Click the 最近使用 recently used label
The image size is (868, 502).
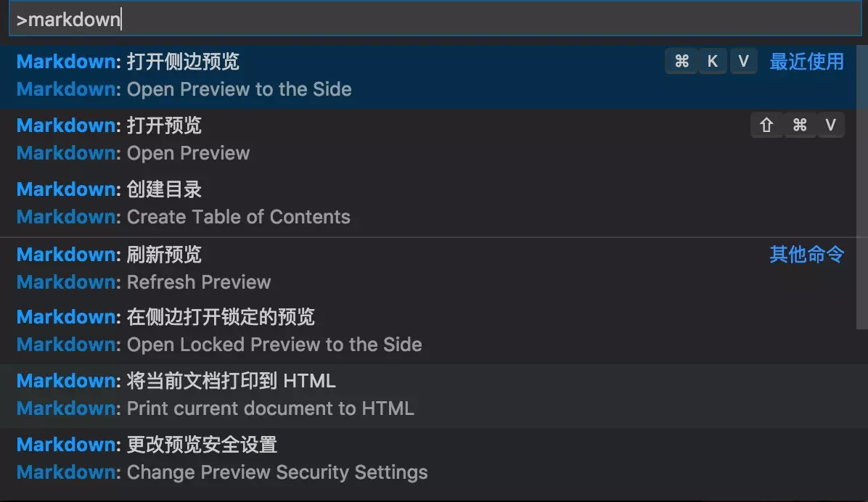806,62
